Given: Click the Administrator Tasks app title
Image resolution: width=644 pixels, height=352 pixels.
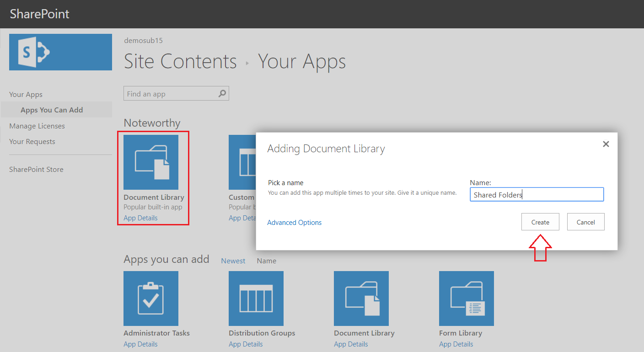Looking at the screenshot, I should [156, 333].
